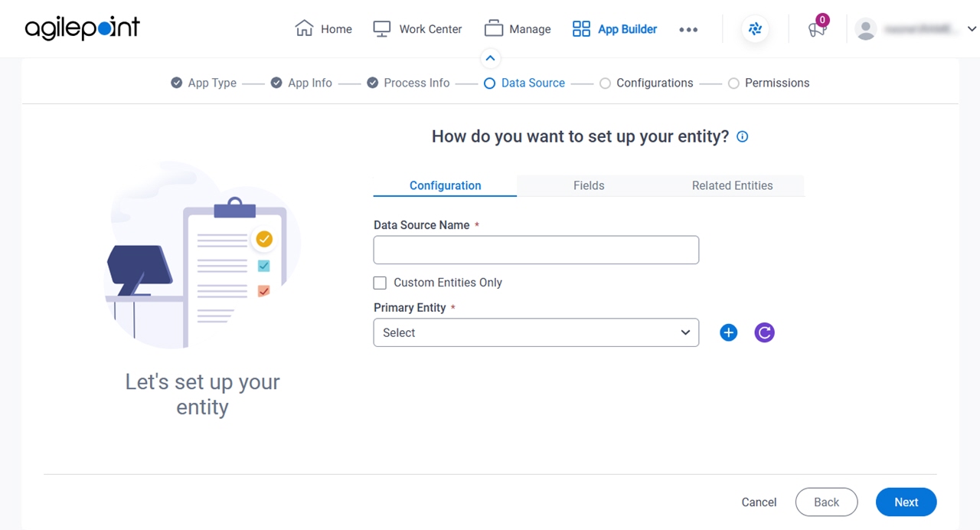This screenshot has height=530, width=980.
Task: Open the user account dropdown arrow
Action: 972,29
